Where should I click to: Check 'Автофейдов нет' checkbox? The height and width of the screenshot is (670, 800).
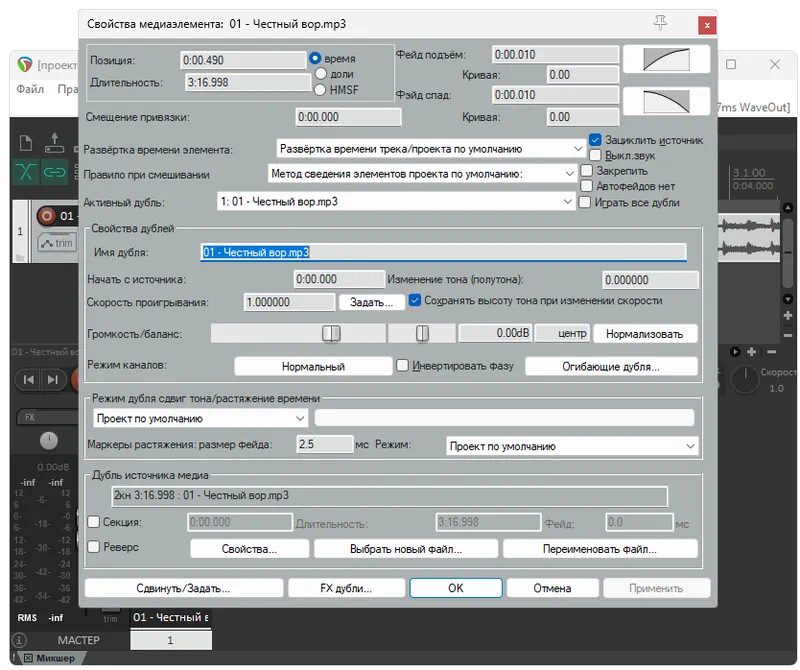[x=587, y=186]
